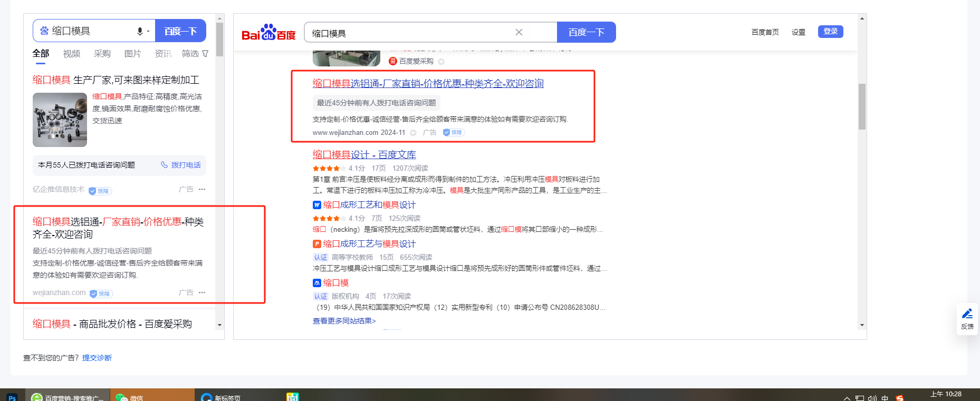The image size is (980, 401).
Task: Open mobile ad 缩口模具选铝通-厂家直销 title
Action: tap(118, 228)
